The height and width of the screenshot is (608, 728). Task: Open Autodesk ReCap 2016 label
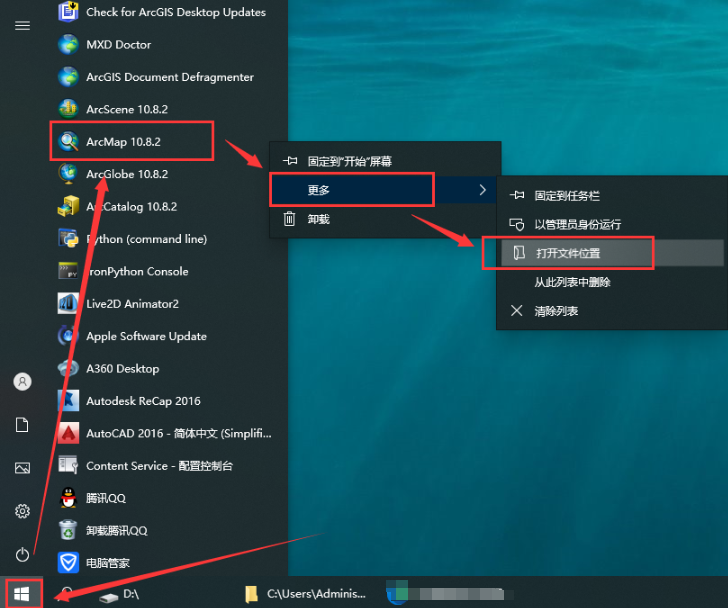[143, 401]
